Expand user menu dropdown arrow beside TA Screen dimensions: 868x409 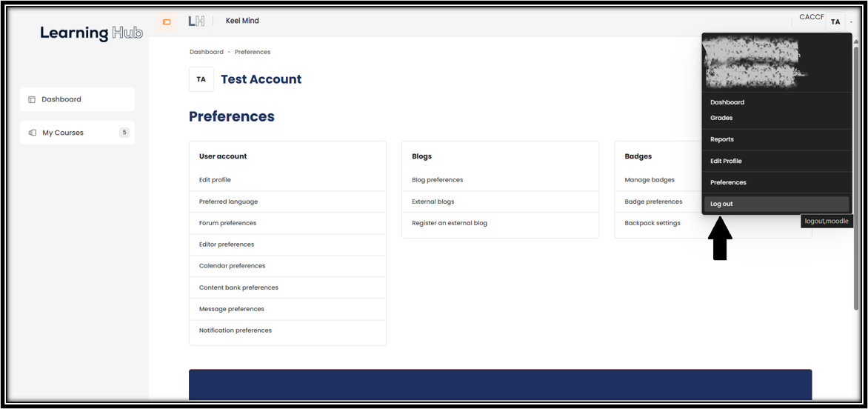click(851, 23)
